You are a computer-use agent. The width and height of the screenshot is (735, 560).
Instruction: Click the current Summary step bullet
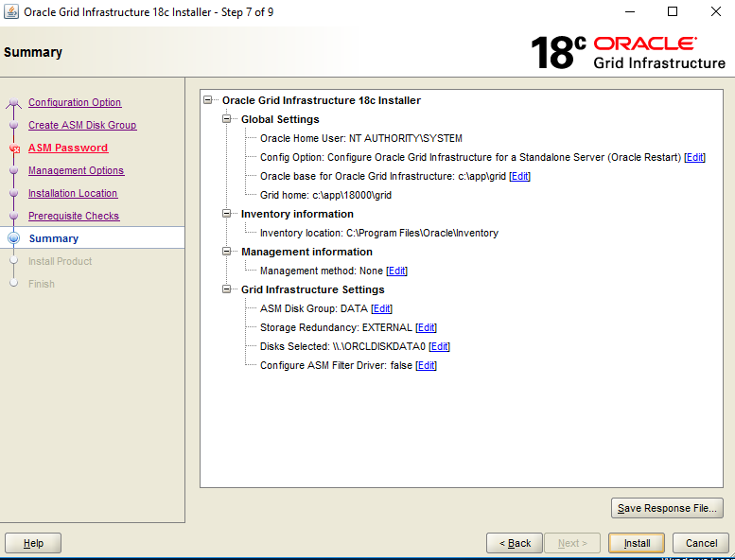coord(14,238)
